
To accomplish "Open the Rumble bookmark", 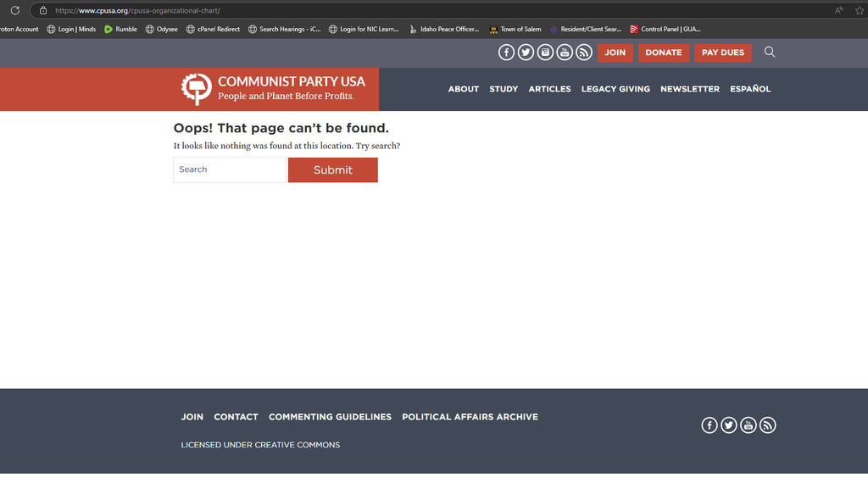I will [120, 29].
